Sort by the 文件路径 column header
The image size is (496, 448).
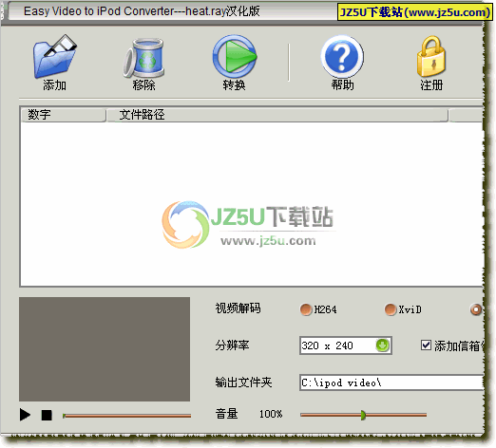pyautogui.click(x=277, y=115)
